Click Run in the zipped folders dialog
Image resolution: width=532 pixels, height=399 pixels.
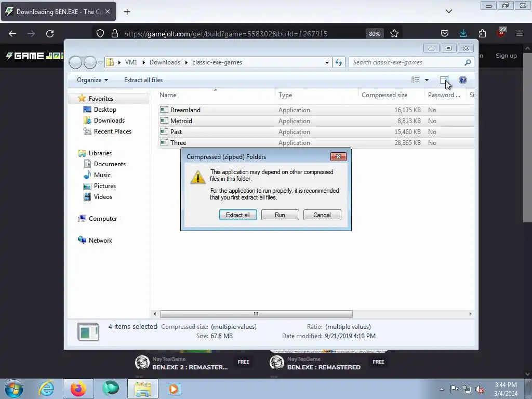(280, 215)
